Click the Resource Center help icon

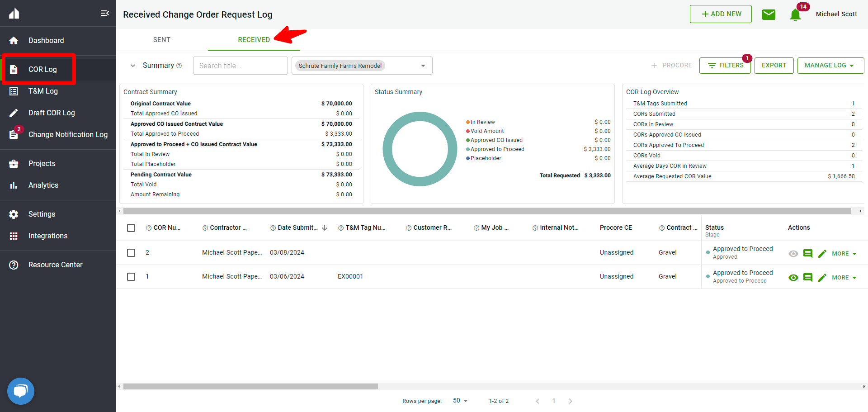click(x=14, y=265)
